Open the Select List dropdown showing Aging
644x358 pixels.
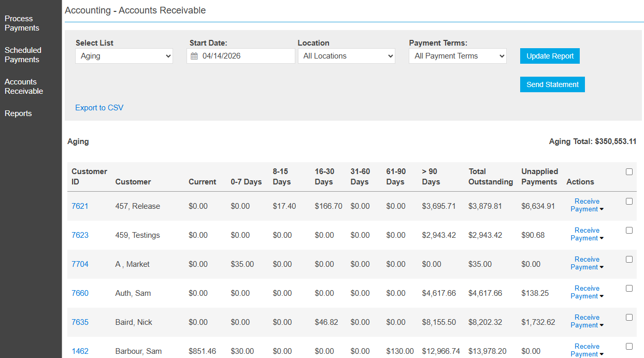coord(124,55)
